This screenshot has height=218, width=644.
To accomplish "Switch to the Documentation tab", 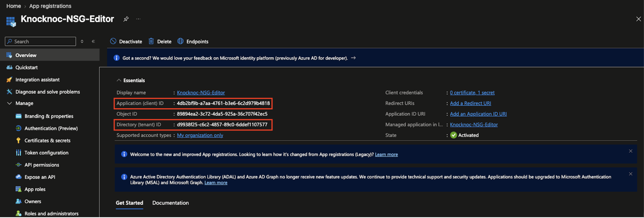I will [x=171, y=203].
